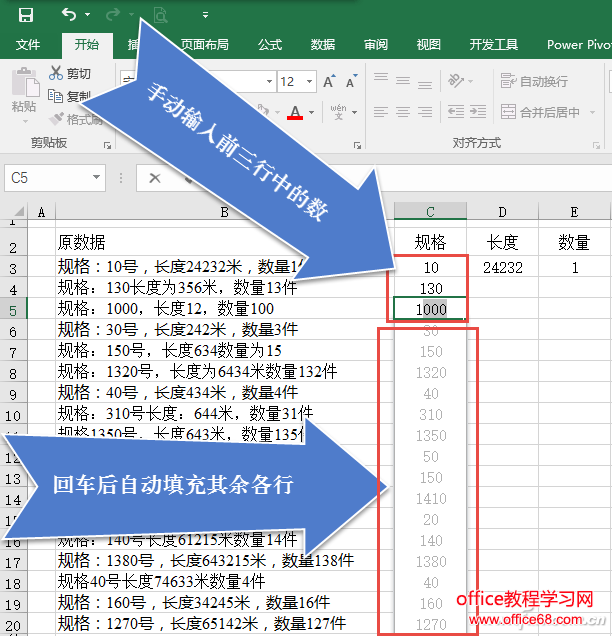Click the align left icon
This screenshot has height=636, width=612.
(381, 112)
